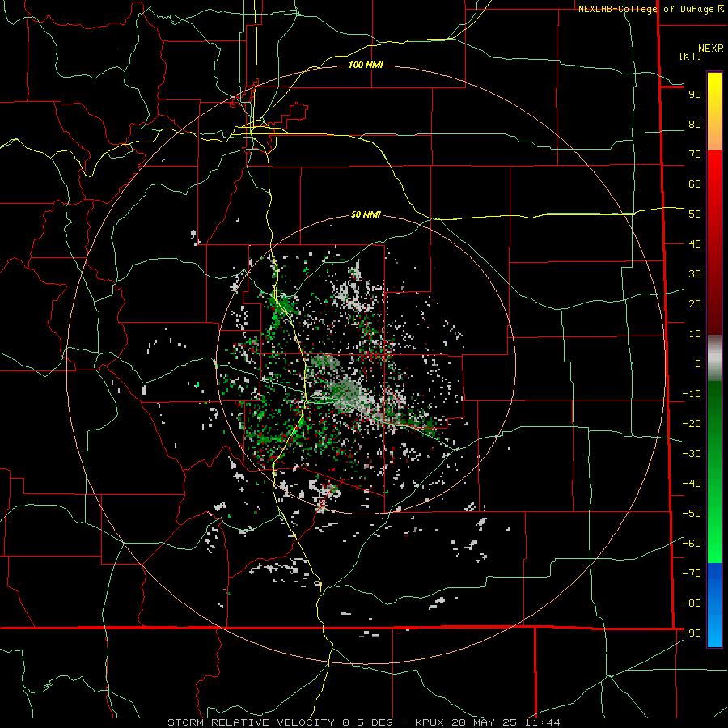The height and width of the screenshot is (728, 728).
Task: Click the -40 value on velocity scale
Action: (x=692, y=484)
